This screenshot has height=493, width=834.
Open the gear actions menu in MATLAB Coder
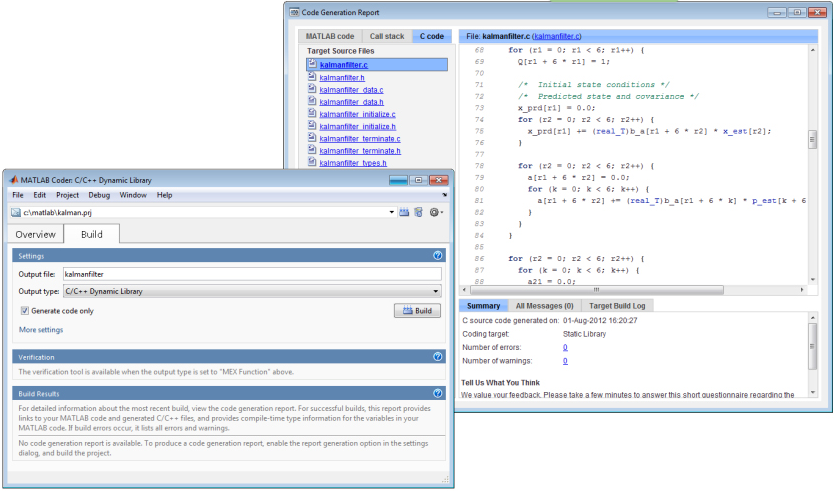[x=436, y=212]
